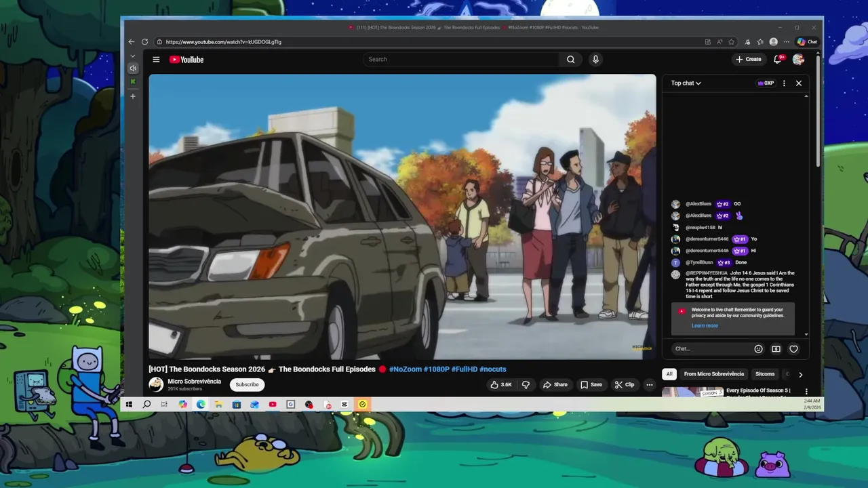Click the #nocuts hashtag link
Screen dimensions: 868x488
(x=493, y=369)
